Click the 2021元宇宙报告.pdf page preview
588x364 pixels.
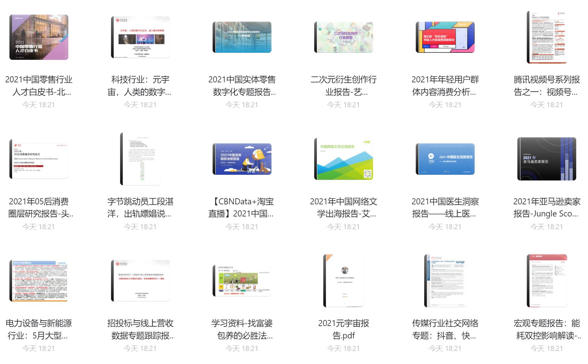pos(343,281)
